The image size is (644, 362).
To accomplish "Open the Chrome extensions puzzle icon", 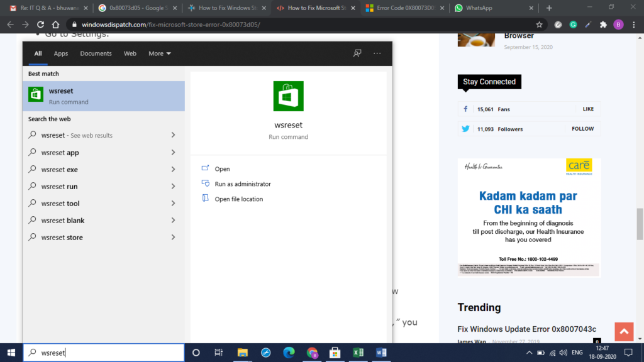I will 603,25.
